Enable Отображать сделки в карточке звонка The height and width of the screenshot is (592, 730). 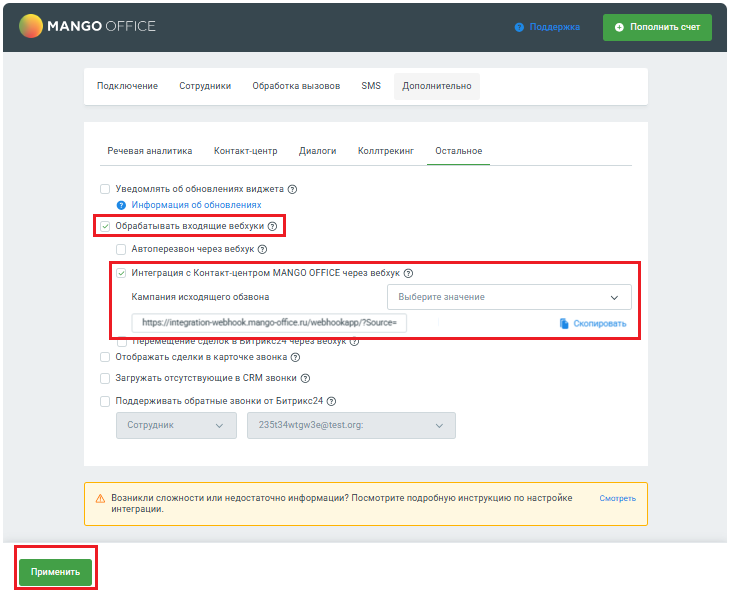[105, 357]
